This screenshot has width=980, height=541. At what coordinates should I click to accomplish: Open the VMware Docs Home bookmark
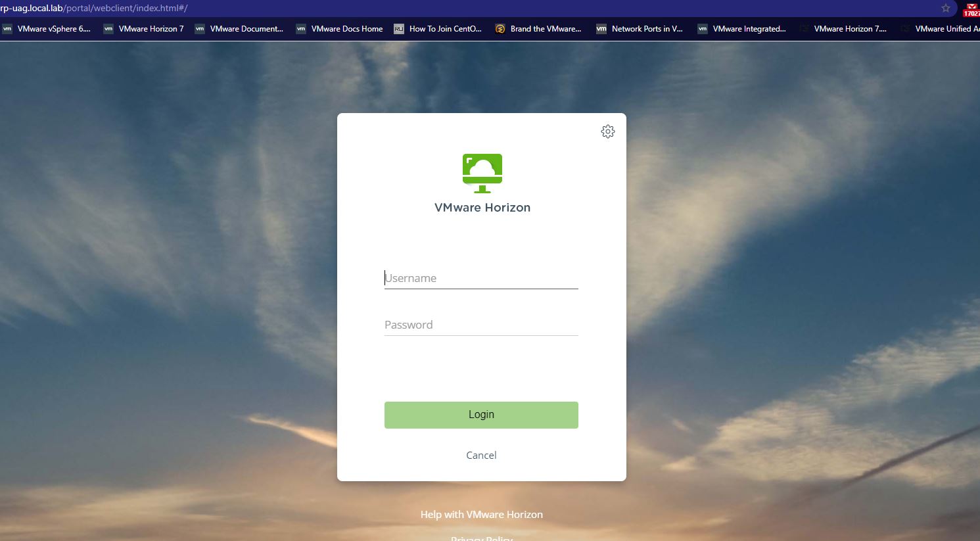[340, 29]
